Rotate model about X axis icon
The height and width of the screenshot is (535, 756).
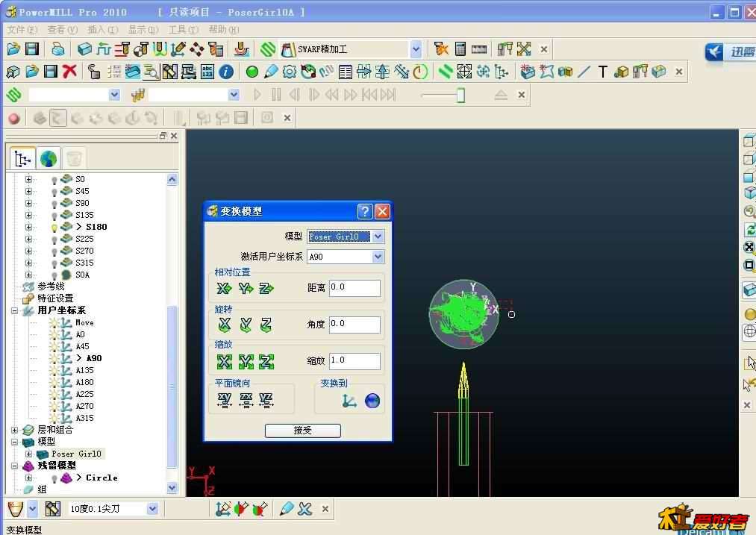coord(224,325)
